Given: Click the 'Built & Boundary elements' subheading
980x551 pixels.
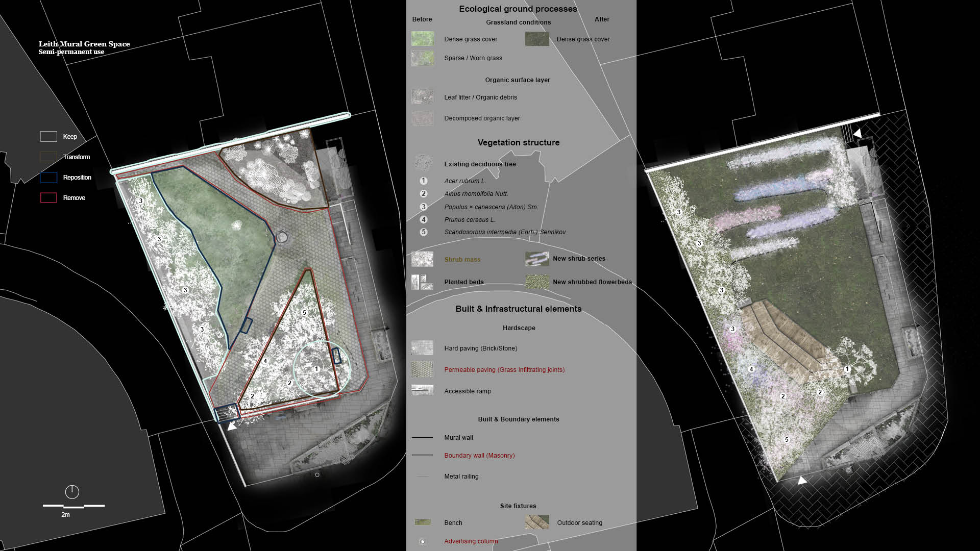Looking at the screenshot, I should 519,419.
